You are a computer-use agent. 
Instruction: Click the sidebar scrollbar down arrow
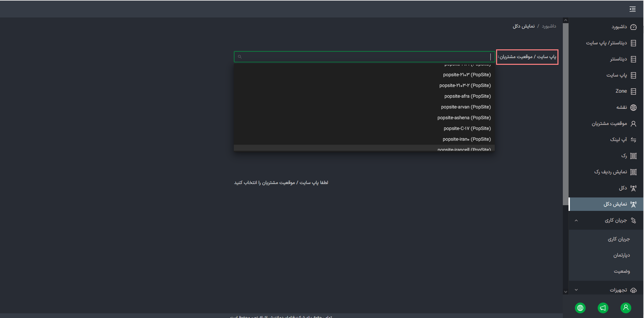[566, 292]
